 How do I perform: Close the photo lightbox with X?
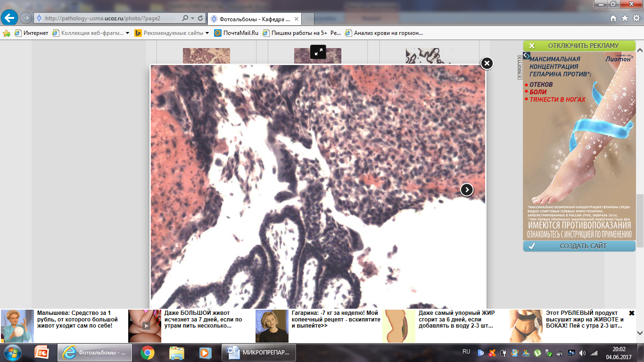pos(487,63)
